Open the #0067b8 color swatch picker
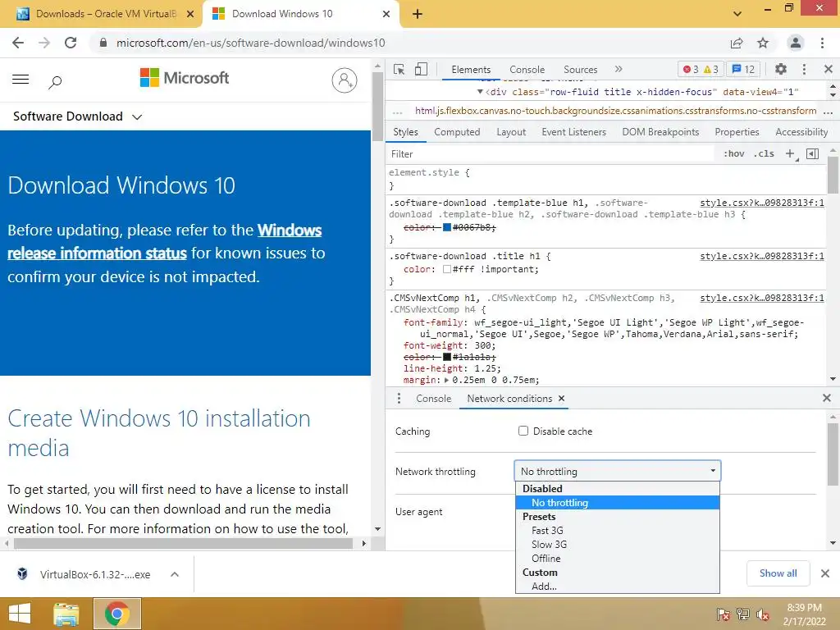The image size is (840, 630). (x=447, y=228)
